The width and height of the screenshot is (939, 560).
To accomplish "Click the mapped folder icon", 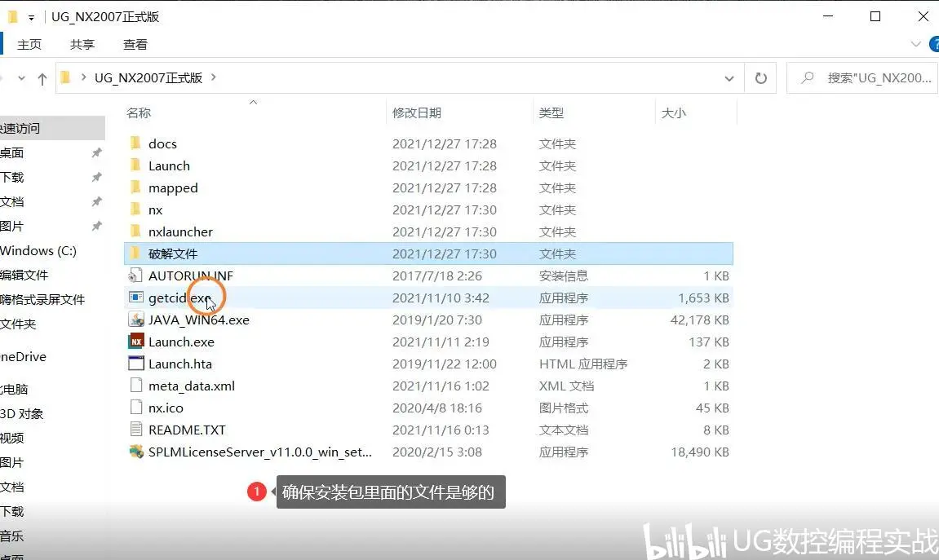I will [x=136, y=187].
